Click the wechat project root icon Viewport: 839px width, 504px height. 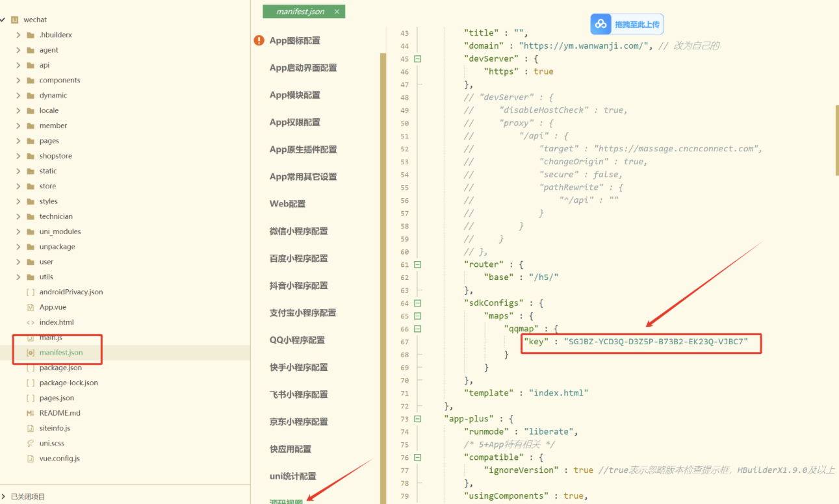coord(15,19)
